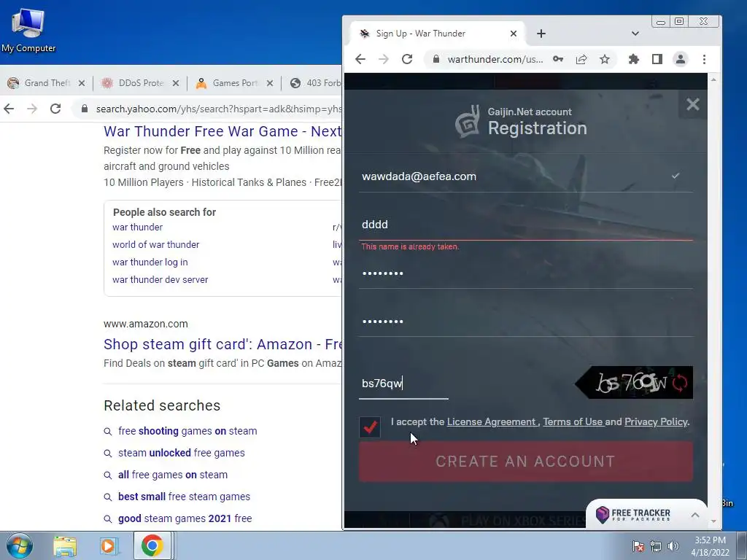Open the Terms of Use link

tap(573, 422)
